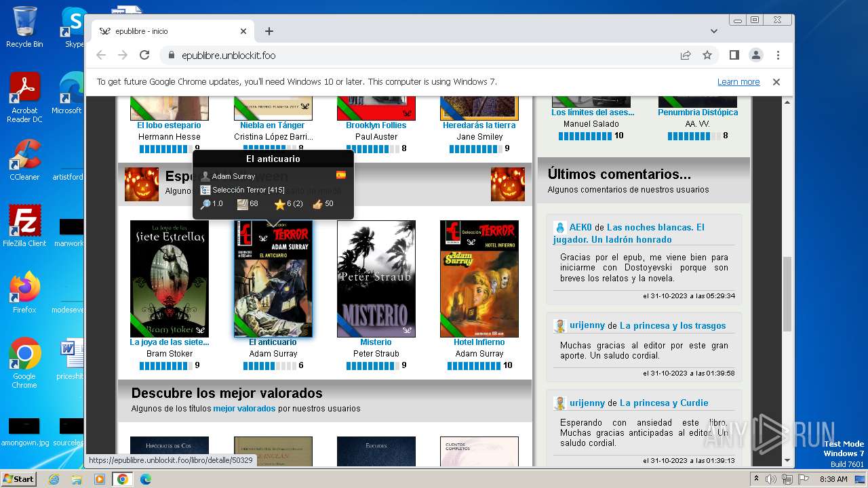Open a new browser tab
This screenshot has width=868, height=488.
click(269, 31)
